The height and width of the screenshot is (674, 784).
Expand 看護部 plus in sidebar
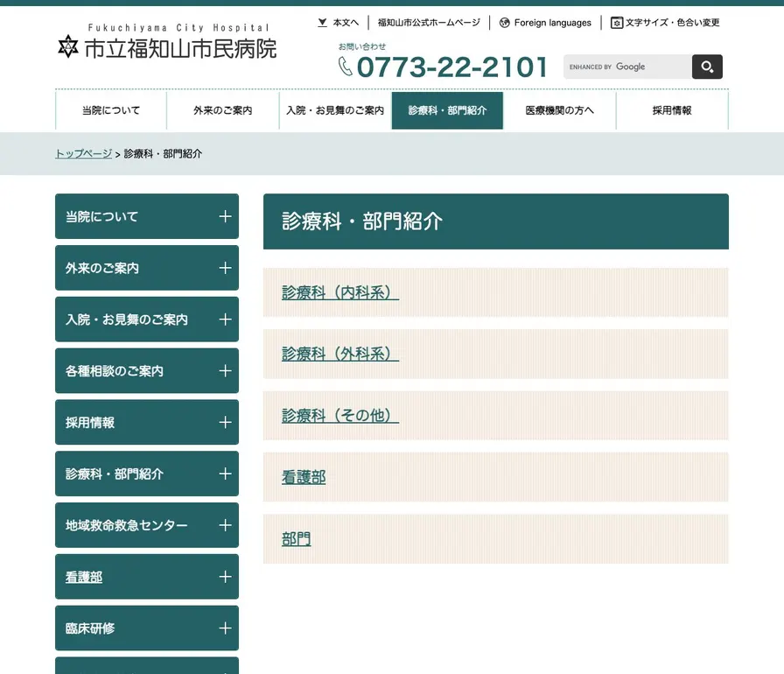coord(225,577)
